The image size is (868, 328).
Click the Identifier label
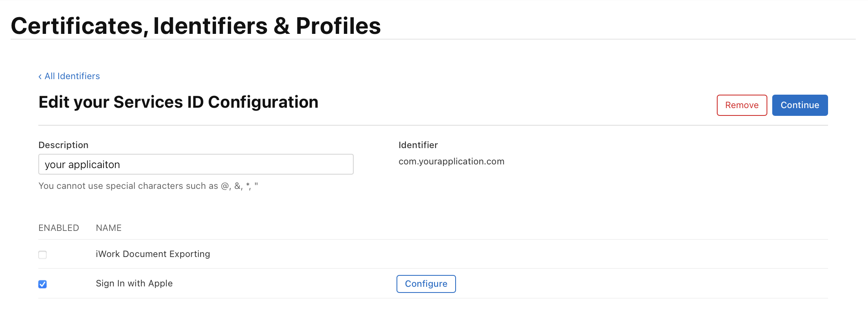coord(418,145)
